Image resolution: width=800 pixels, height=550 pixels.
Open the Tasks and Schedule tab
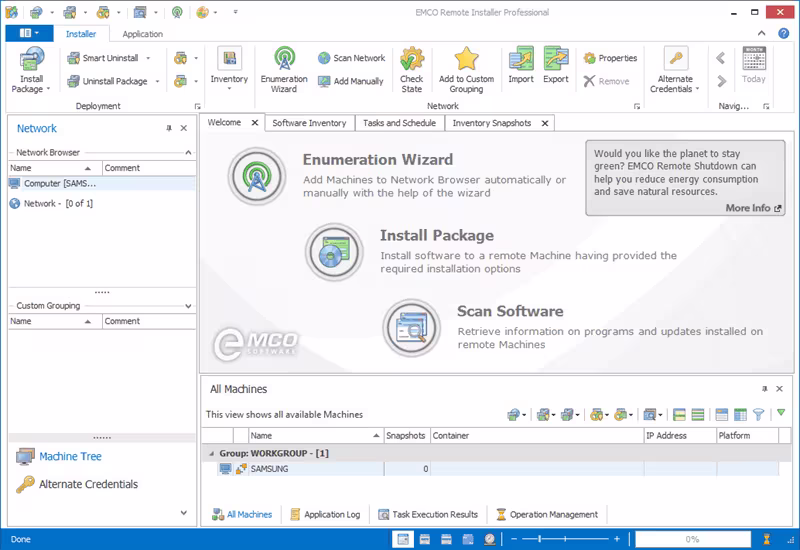click(x=399, y=123)
